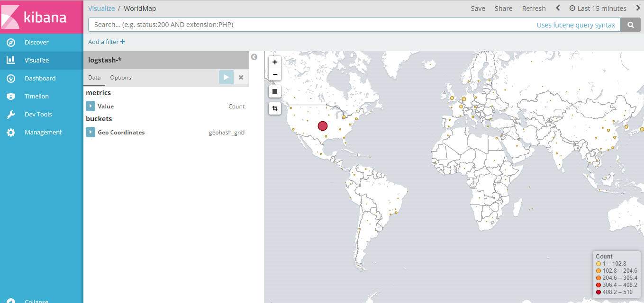Select the draw rectangle tool on map
644x303 pixels.
[x=275, y=91]
